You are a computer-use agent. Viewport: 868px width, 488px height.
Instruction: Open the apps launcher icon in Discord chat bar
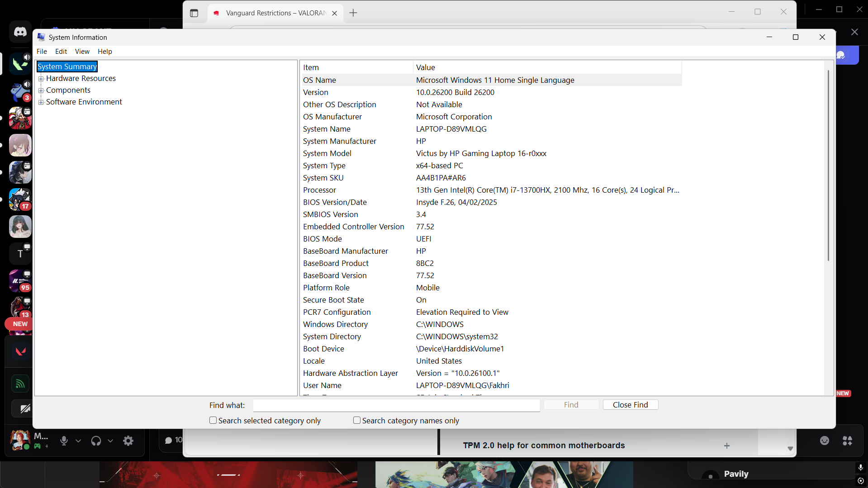tap(847, 441)
